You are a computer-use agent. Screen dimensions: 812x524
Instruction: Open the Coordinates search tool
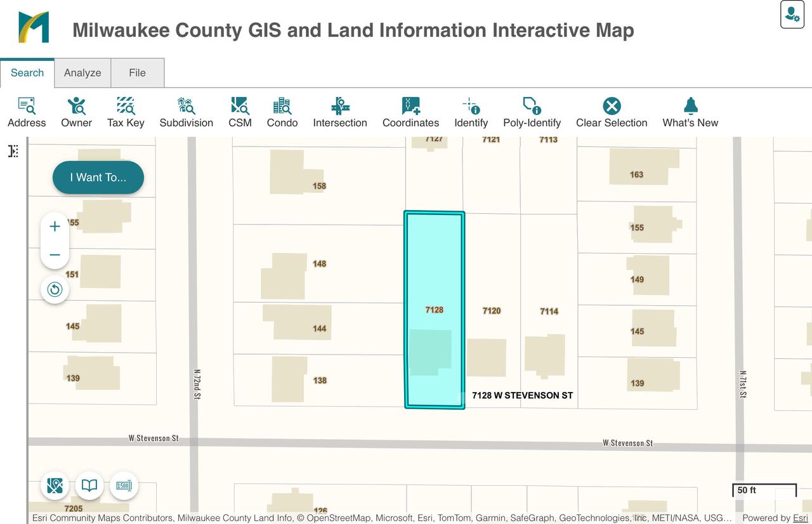click(410, 113)
